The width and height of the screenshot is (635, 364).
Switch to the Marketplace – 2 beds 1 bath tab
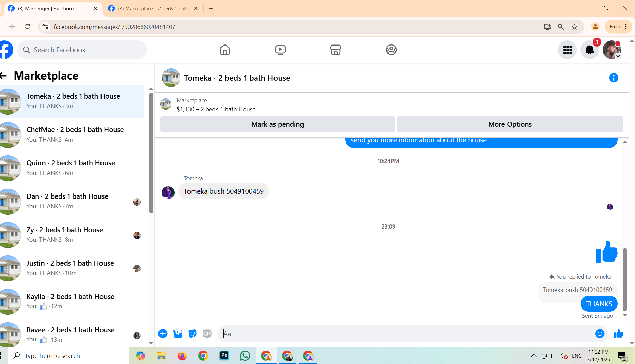153,9
